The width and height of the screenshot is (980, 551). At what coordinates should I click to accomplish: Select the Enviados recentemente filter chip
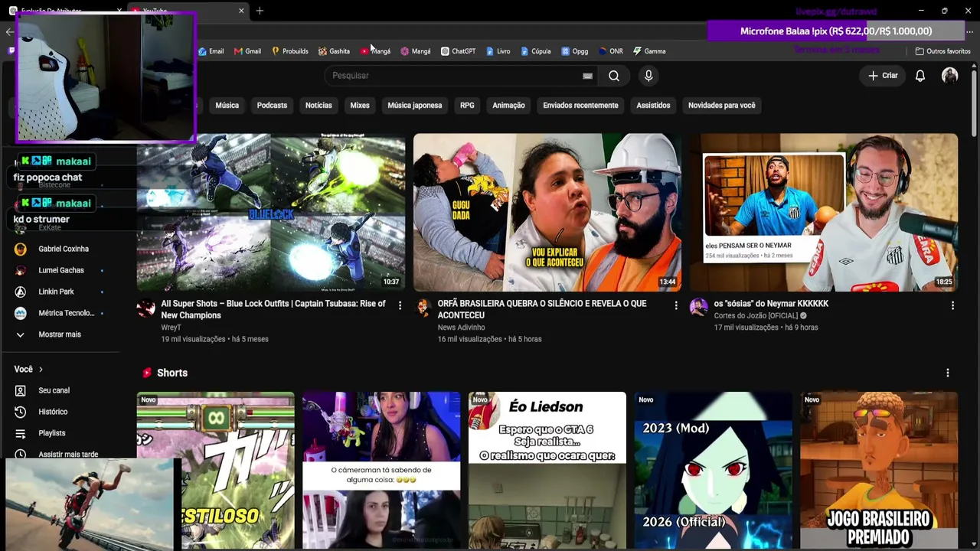pos(580,106)
